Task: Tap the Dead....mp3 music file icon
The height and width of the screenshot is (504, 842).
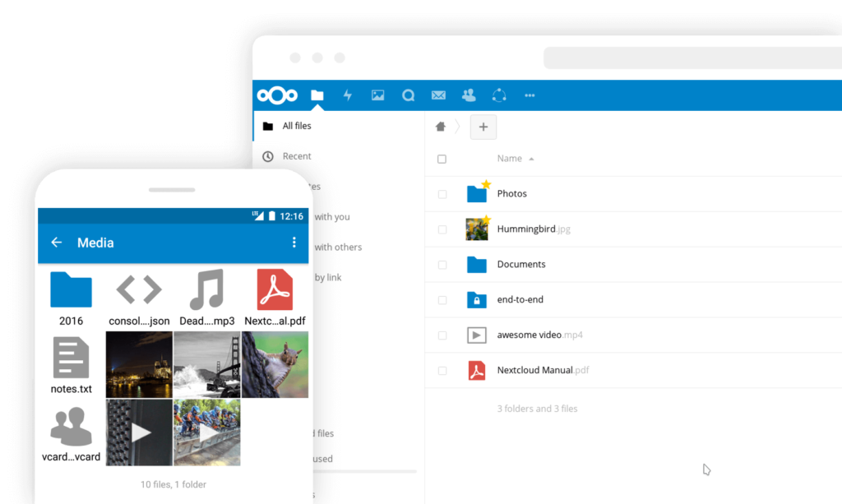Action: pyautogui.click(x=206, y=289)
